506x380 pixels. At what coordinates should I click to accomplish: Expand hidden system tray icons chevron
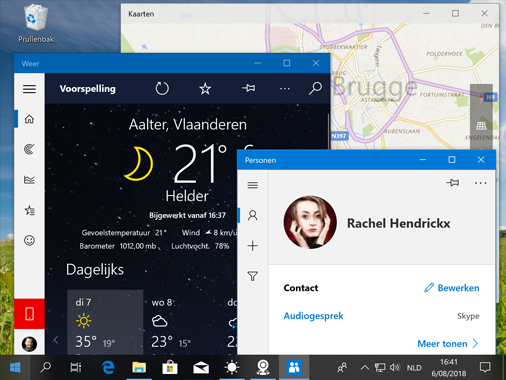coord(365,368)
